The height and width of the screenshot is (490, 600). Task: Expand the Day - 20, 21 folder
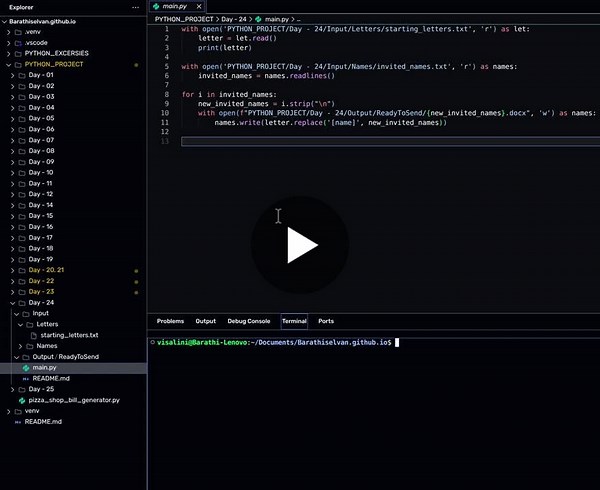pos(12,270)
